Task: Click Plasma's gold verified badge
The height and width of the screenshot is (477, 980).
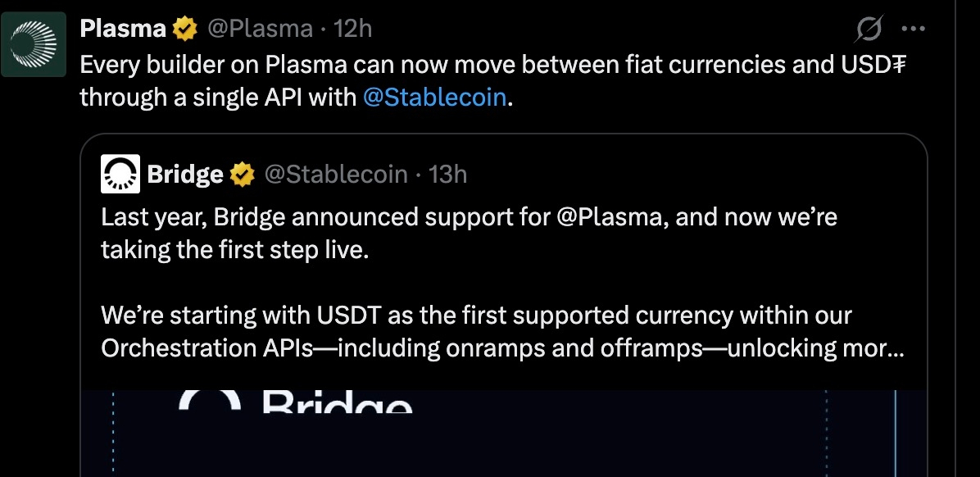Action: [185, 30]
